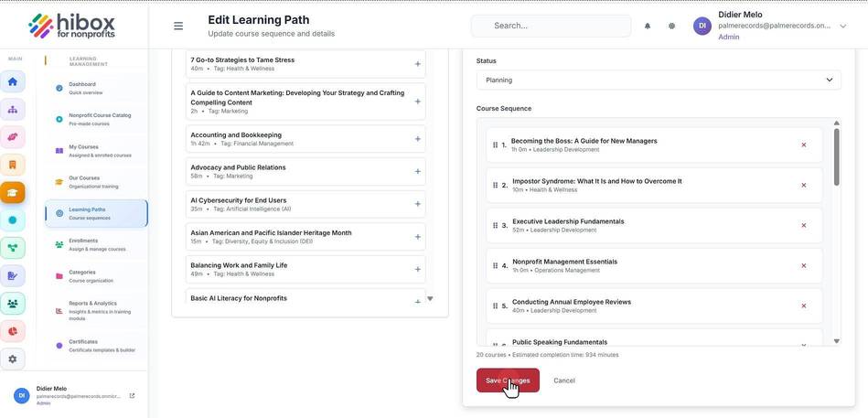Viewport: 868px width, 418px height.
Task: Add Accounting and Bookkeeping course with plus
Action: (417, 139)
